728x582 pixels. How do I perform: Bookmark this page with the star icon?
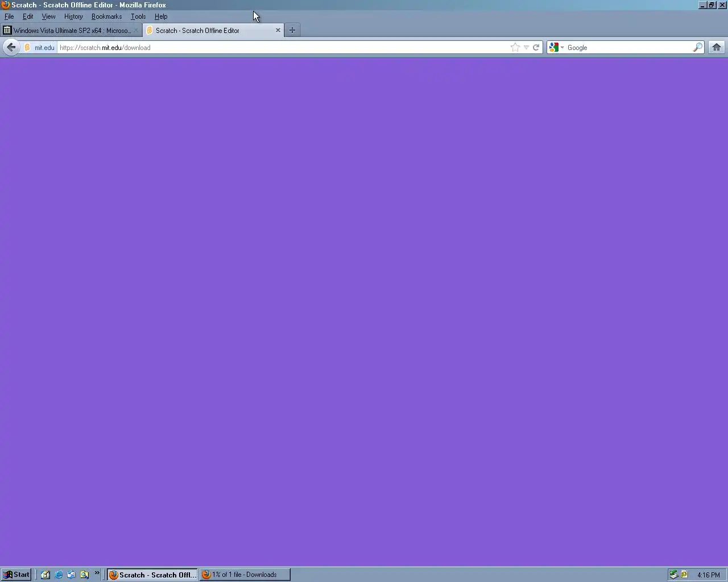click(x=515, y=47)
